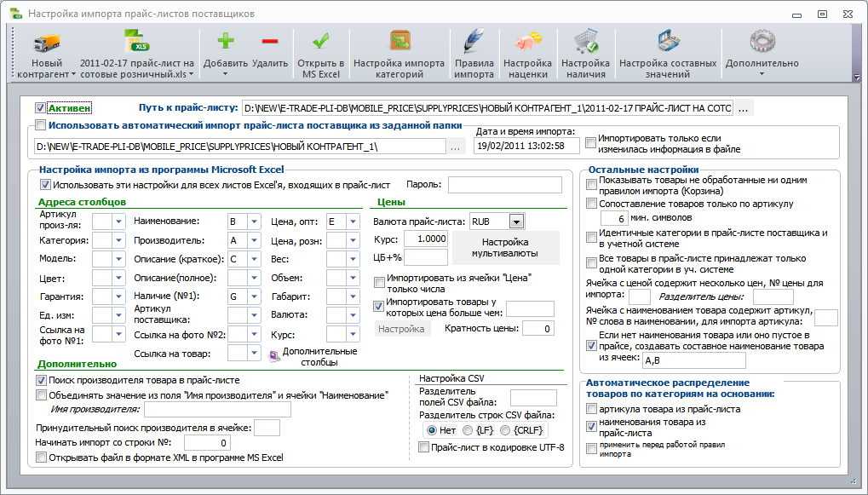
Task: Open Цена, опт column dropdown
Action: click(x=353, y=222)
